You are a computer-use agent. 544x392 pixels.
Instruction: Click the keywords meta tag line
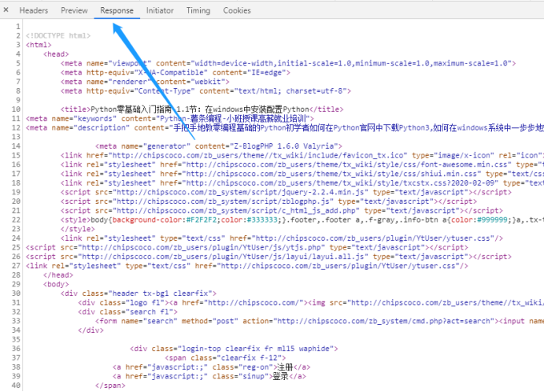[x=170, y=118]
